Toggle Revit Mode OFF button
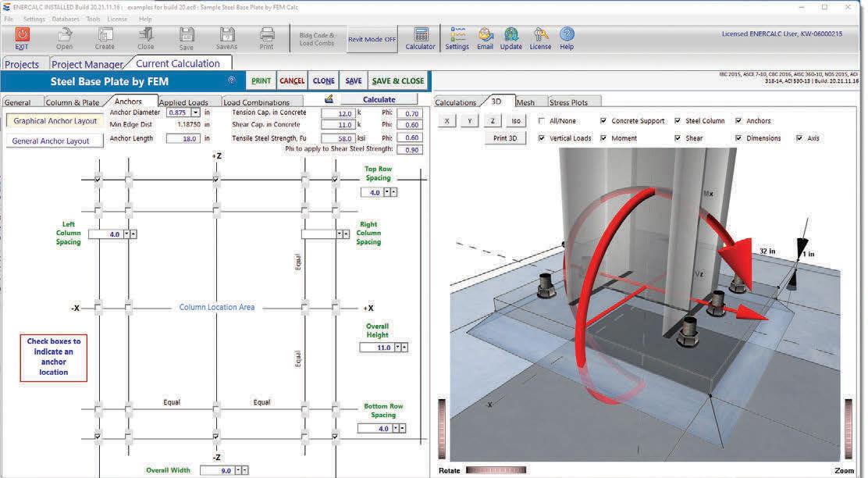868x478 pixels. click(x=372, y=39)
